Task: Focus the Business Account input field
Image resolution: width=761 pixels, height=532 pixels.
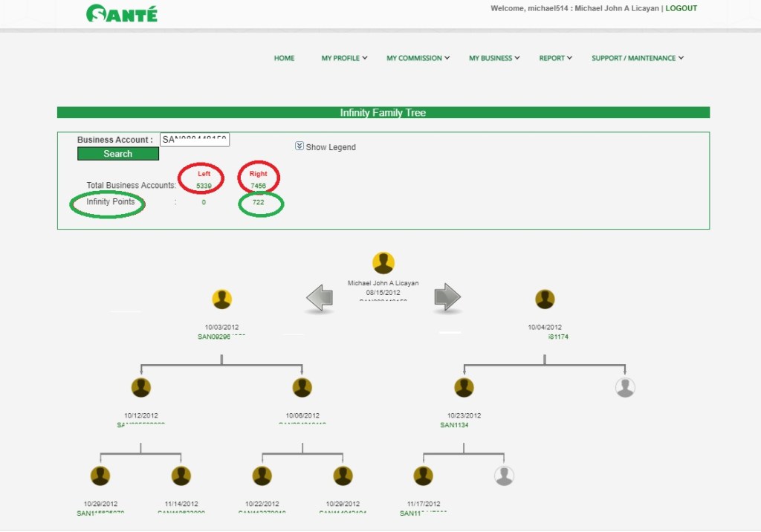Action: click(x=195, y=140)
